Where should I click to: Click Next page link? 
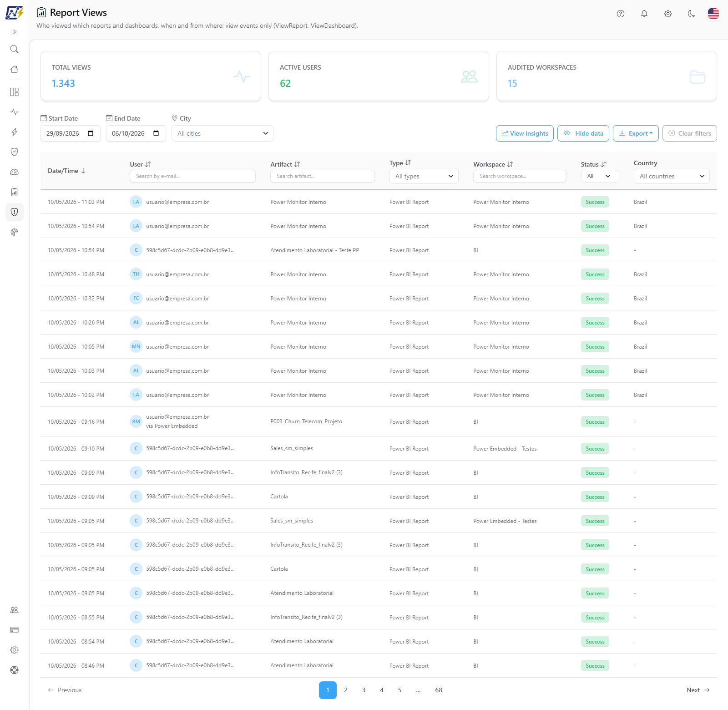(x=698, y=690)
